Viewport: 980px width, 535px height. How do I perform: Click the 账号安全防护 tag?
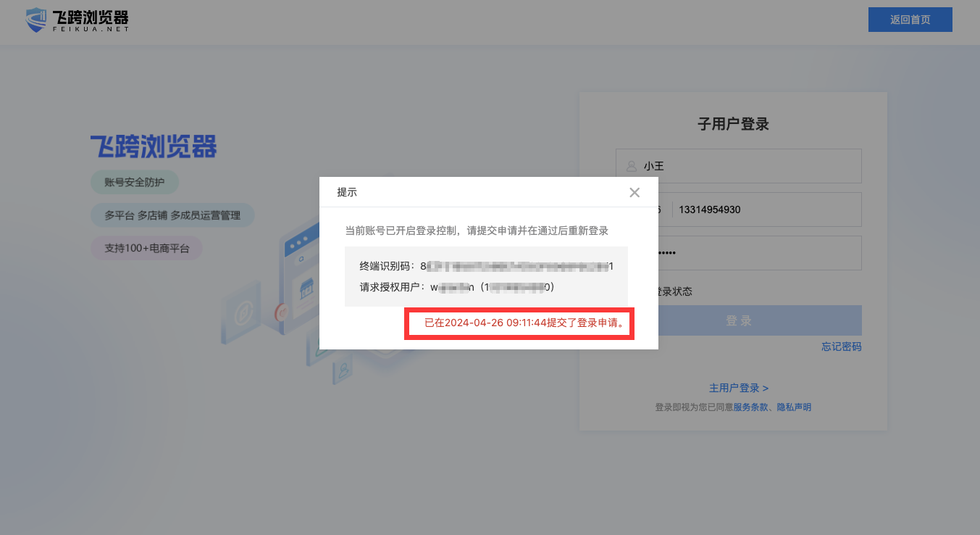click(135, 182)
